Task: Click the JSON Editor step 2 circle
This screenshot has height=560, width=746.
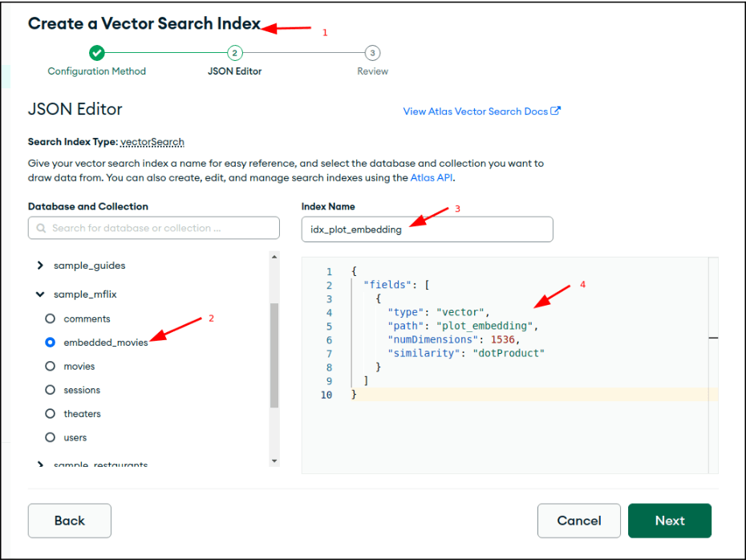Action: pyautogui.click(x=234, y=53)
